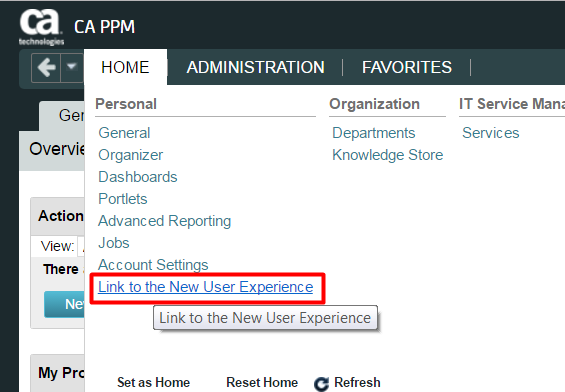Click the Refresh label
565x392 pixels.
coord(357,382)
